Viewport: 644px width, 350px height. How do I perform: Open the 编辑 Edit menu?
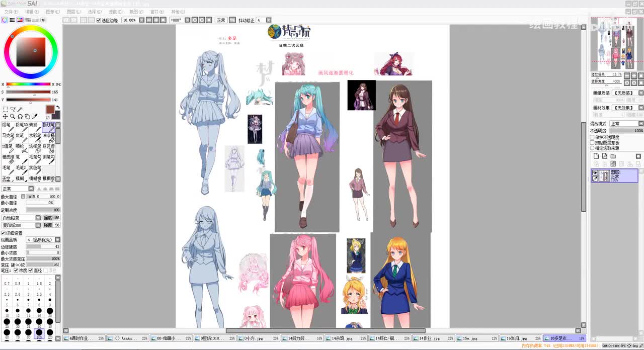(x=32, y=12)
